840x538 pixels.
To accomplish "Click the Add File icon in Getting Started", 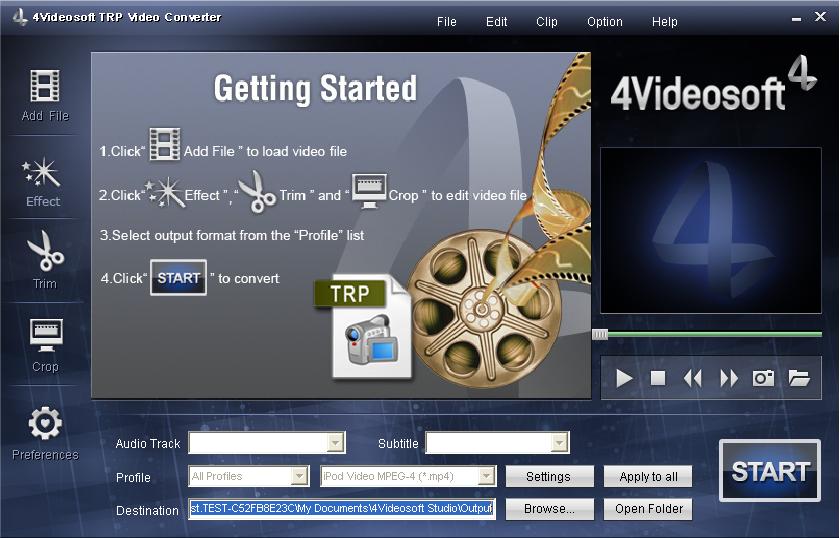I will click(164, 144).
